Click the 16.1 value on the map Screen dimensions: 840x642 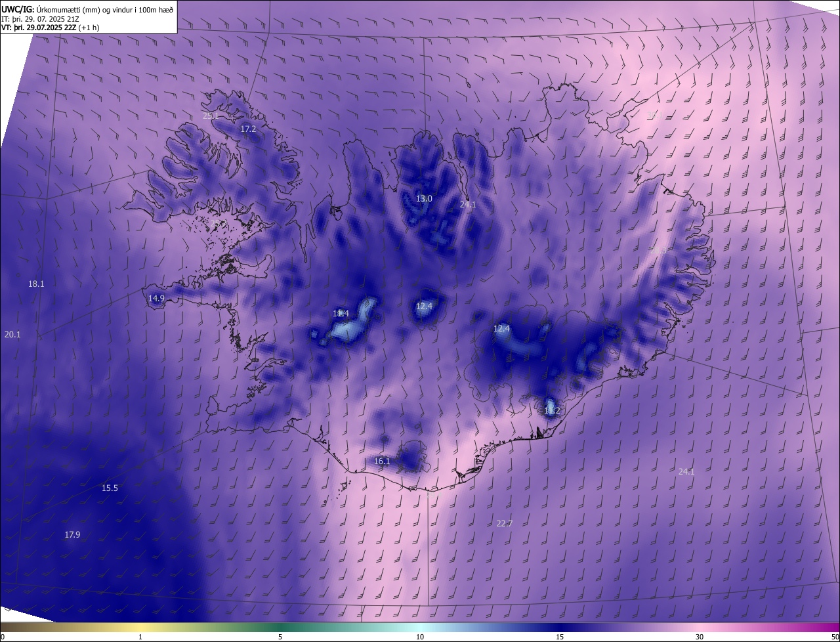coord(382,461)
